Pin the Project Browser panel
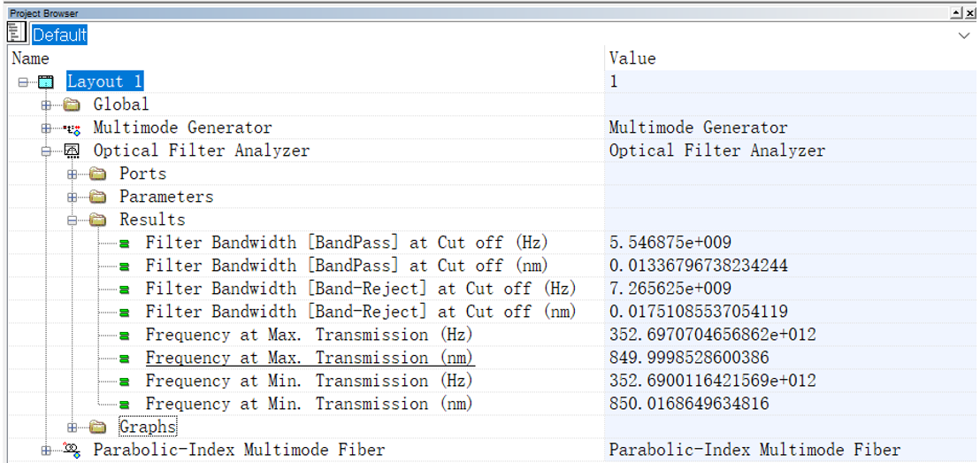This screenshot has width=980, height=463. click(x=957, y=13)
